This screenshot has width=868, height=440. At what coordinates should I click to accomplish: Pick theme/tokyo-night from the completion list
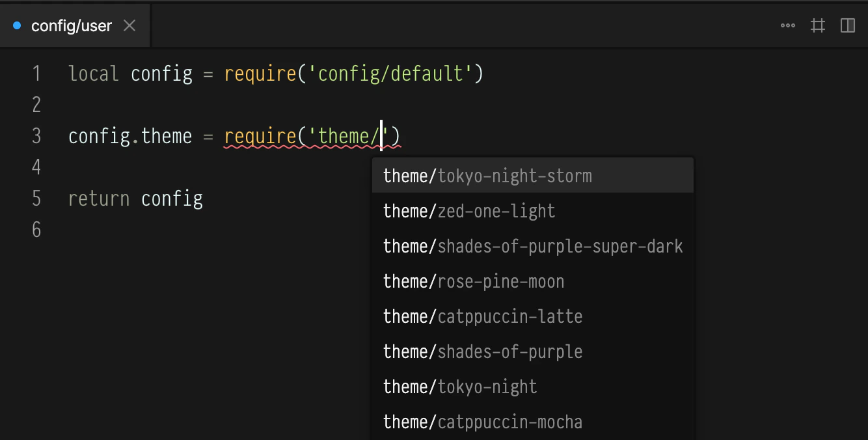(460, 387)
